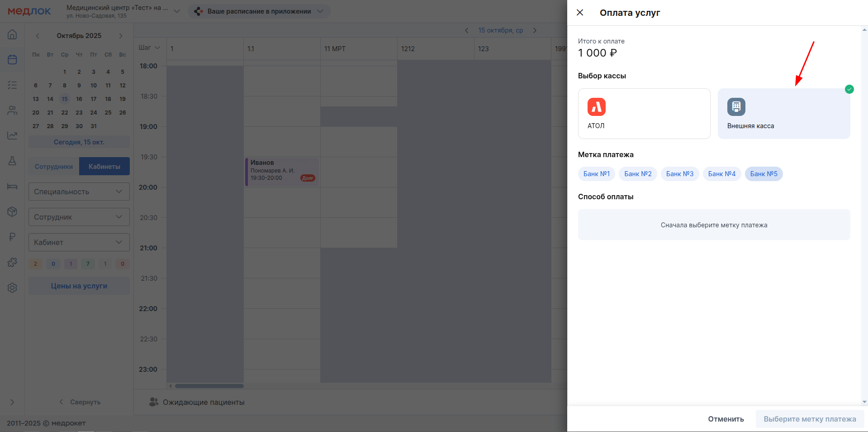Switch to the Кабинеты tab
This screenshot has height=432, width=868.
[104, 166]
